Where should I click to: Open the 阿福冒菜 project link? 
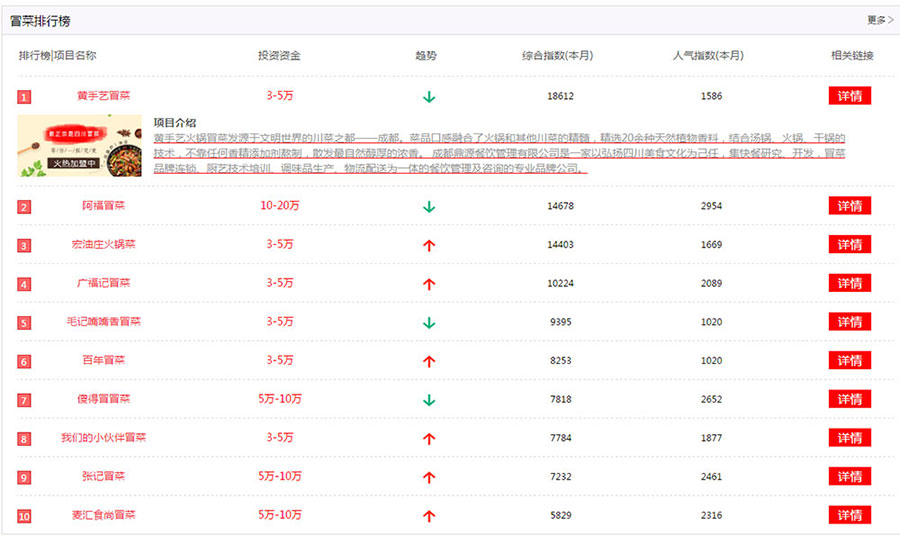coord(103,206)
